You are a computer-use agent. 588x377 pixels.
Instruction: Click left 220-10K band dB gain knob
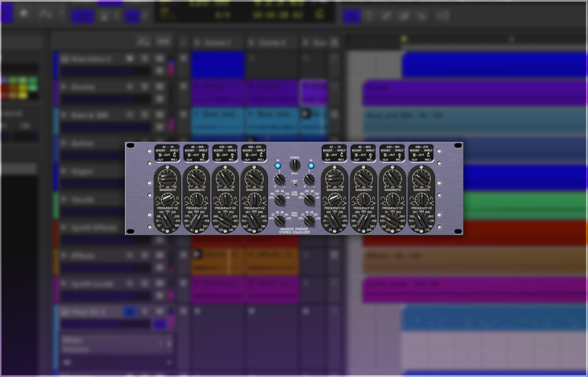click(x=225, y=178)
